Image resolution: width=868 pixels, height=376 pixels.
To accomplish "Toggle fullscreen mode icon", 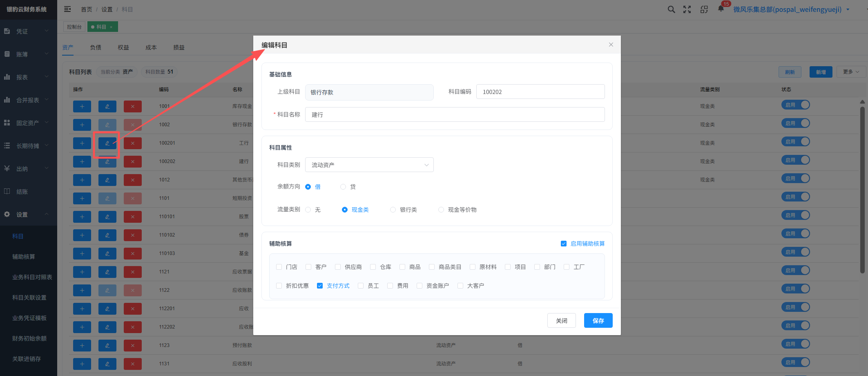I will (687, 9).
